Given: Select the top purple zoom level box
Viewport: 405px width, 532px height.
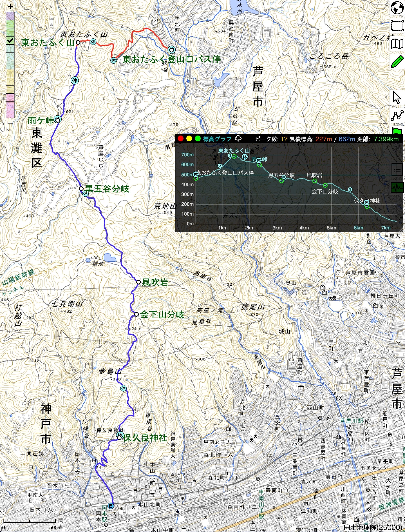Looking at the screenshot, I should tap(10, 16).
